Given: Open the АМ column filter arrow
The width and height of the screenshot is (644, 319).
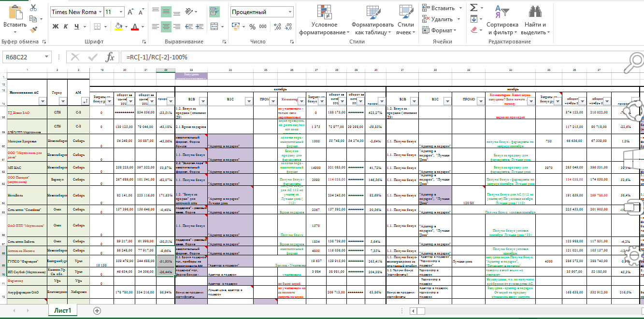Looking at the screenshot, I should (x=85, y=101).
